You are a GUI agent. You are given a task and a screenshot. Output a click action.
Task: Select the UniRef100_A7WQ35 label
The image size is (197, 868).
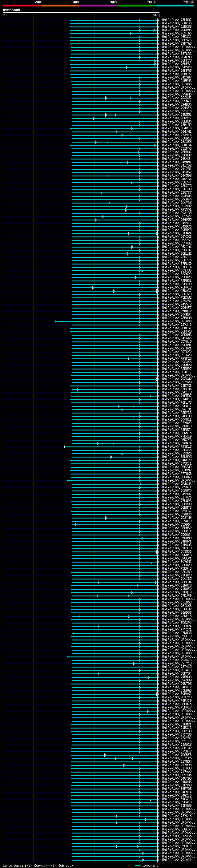point(177,633)
